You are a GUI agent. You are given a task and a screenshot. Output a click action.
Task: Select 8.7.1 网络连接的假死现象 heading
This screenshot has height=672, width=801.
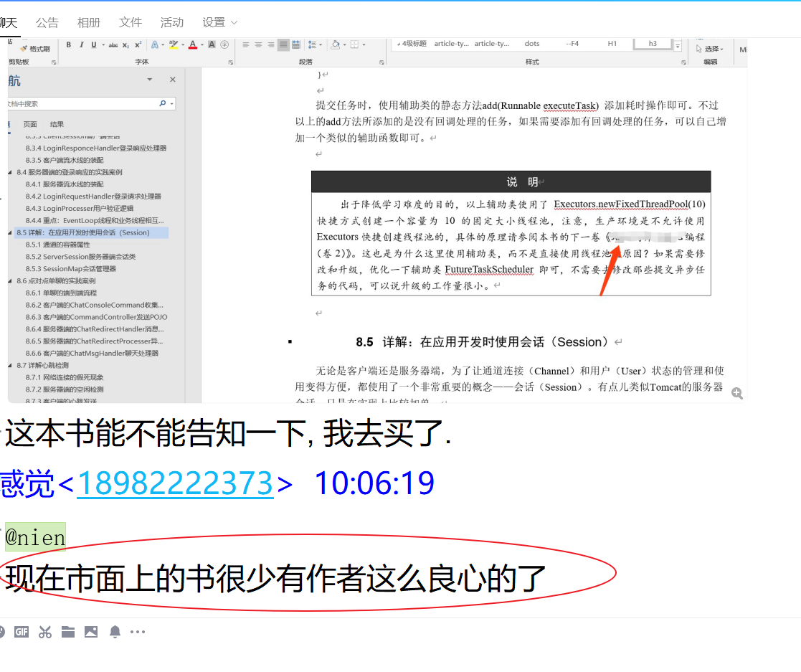pyautogui.click(x=65, y=377)
